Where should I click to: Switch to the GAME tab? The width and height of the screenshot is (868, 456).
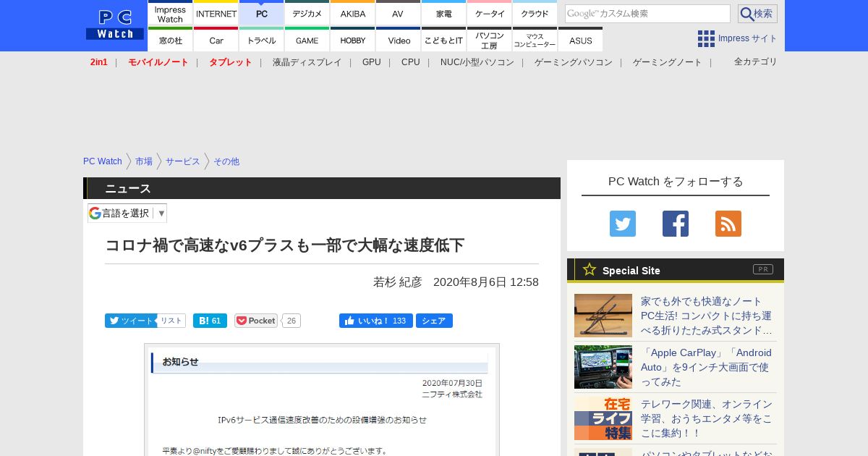tap(307, 40)
